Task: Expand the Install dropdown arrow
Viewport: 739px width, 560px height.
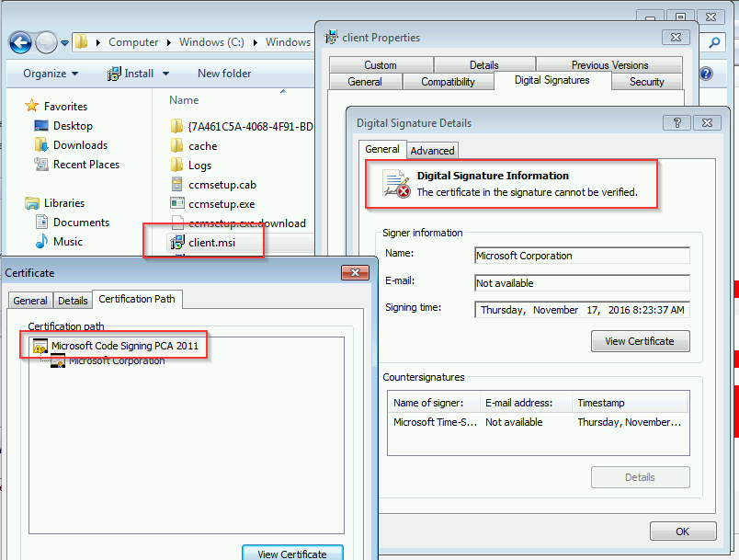Action: coord(166,74)
